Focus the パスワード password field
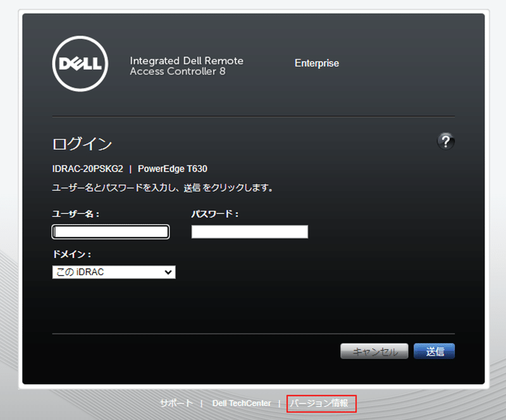The height and width of the screenshot is (420, 506). [x=249, y=232]
